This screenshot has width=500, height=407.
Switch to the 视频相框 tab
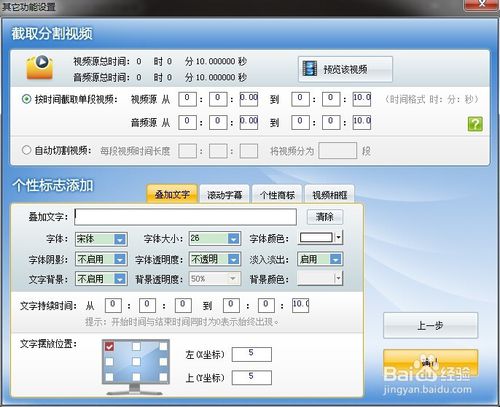point(330,195)
